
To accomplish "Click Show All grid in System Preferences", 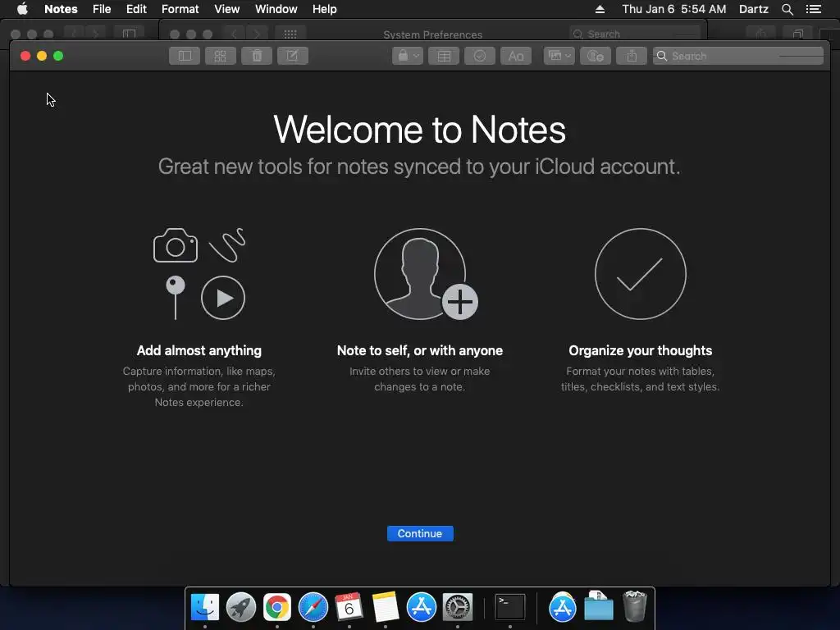I will (290, 34).
